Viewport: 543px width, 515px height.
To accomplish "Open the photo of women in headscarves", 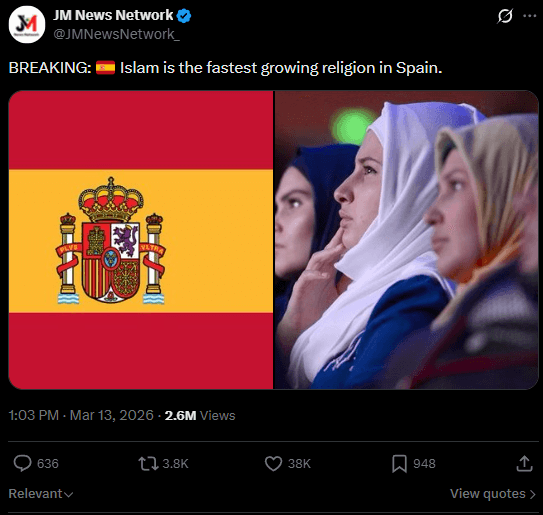I will 407,240.
